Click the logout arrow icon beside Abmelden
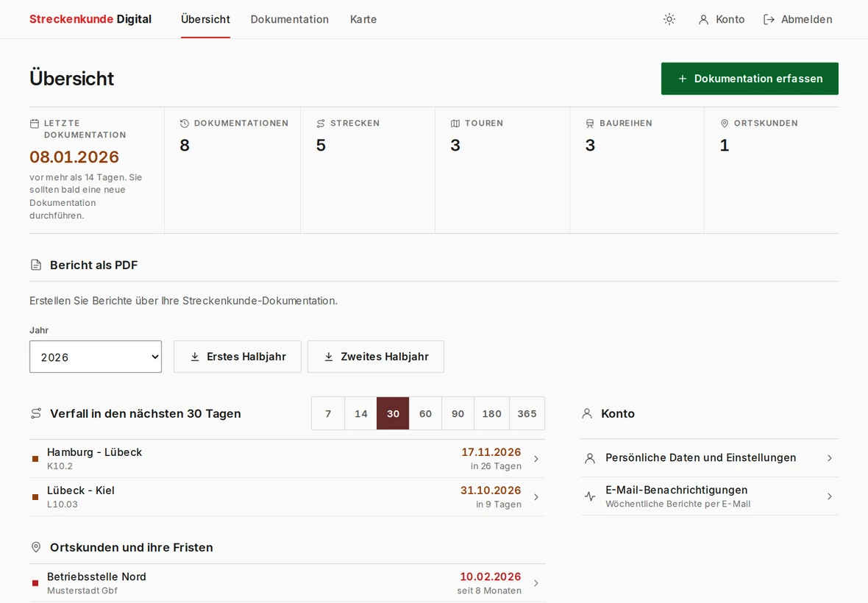The width and height of the screenshot is (868, 603). [769, 20]
